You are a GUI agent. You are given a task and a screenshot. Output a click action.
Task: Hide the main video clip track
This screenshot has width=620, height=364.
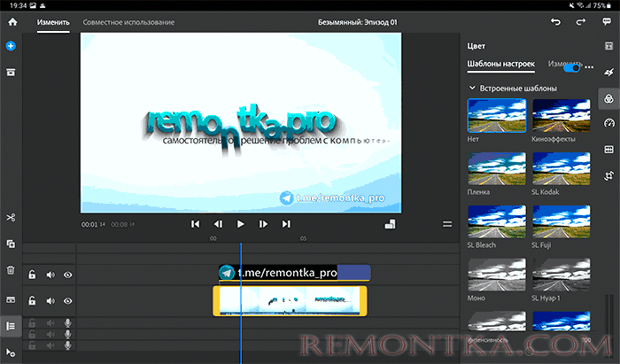tap(68, 301)
